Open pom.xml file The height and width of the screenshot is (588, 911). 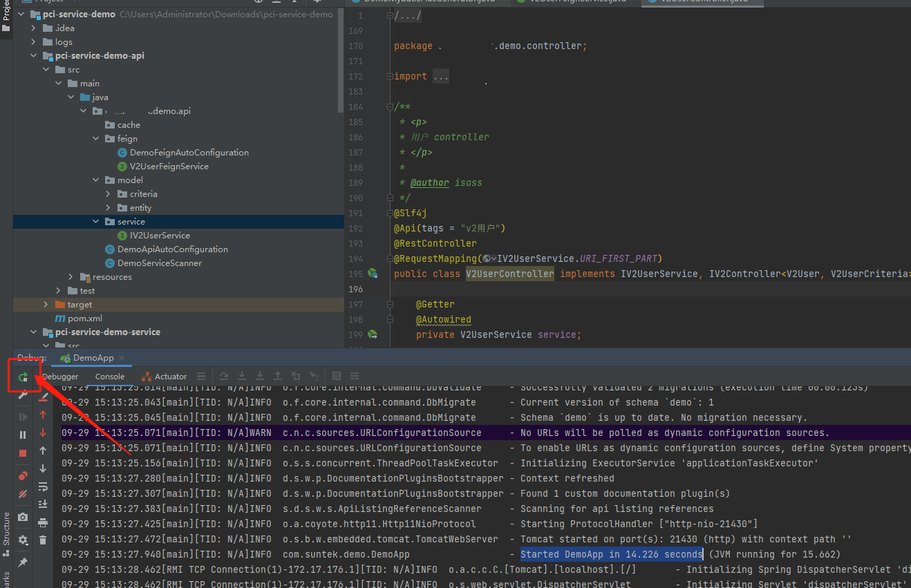coord(84,319)
